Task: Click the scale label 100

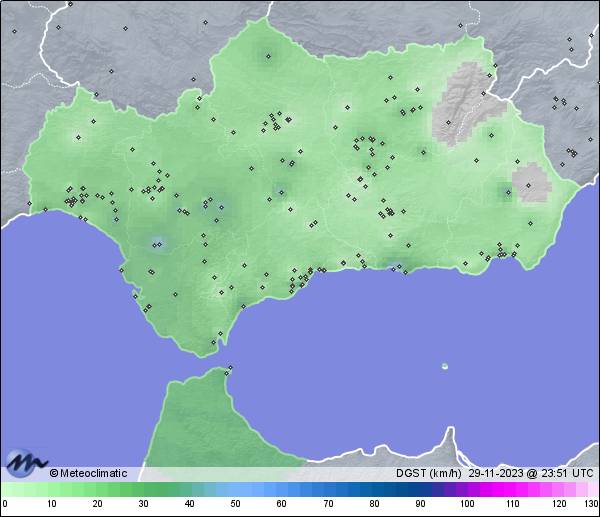Action: point(467,503)
